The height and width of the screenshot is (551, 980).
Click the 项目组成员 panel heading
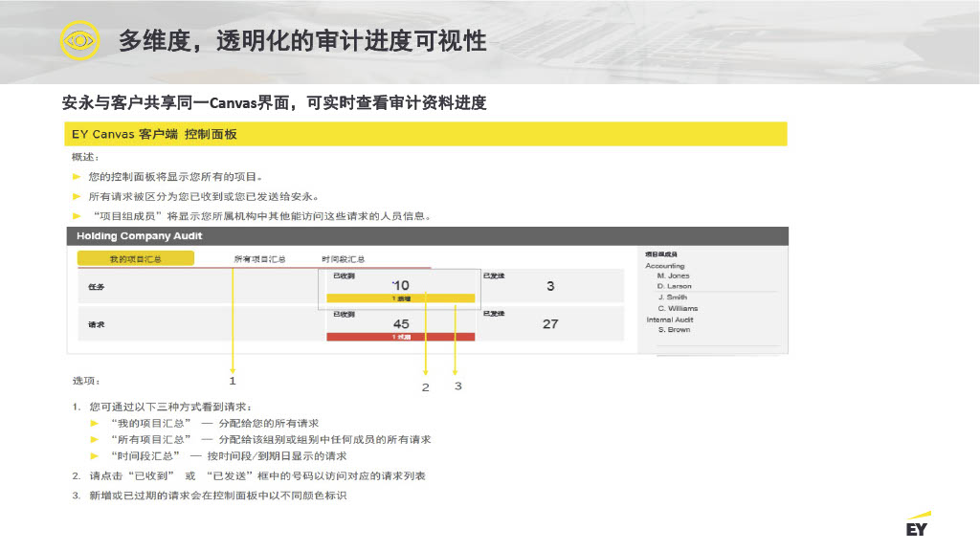tap(661, 254)
